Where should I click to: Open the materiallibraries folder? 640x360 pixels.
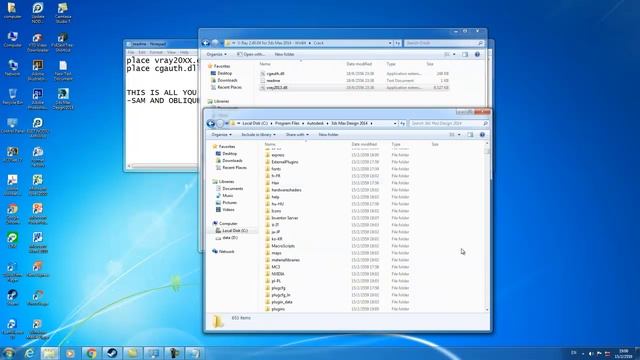tap(285, 260)
